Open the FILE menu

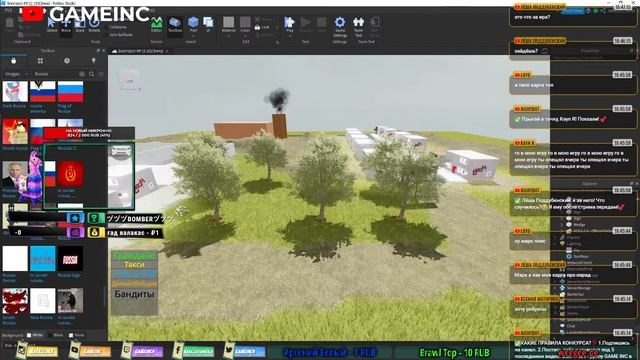(x=8, y=10)
